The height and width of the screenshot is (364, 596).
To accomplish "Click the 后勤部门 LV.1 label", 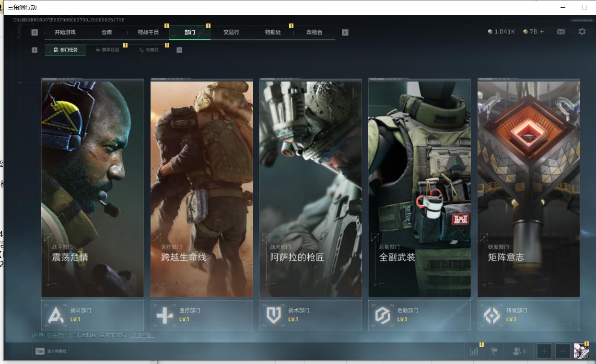I will coord(402,319).
